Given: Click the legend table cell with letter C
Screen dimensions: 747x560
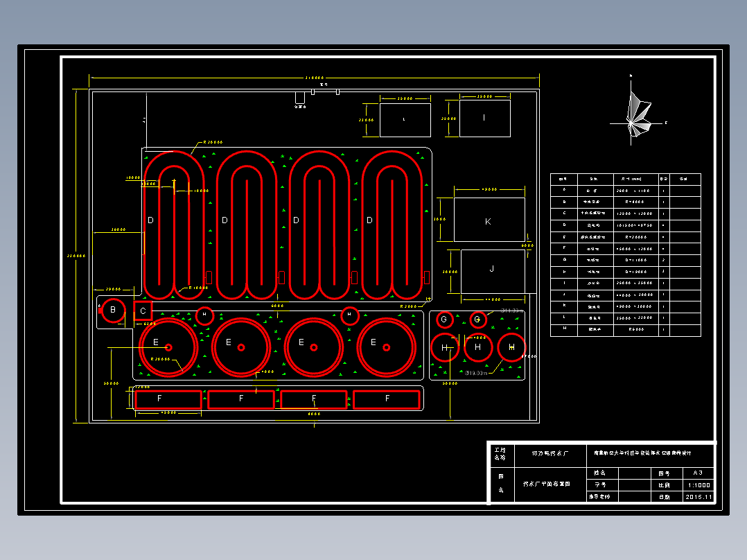Looking at the screenshot, I should tap(564, 213).
